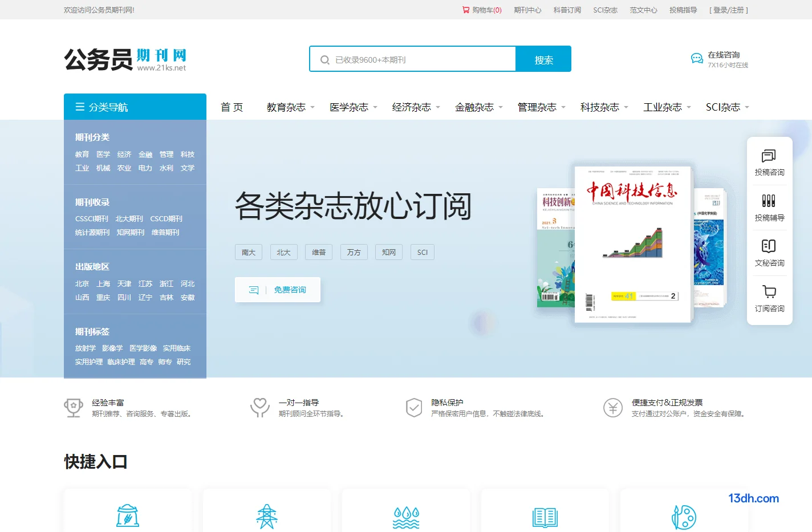Open online consultation chat bubble icon
The image size is (812, 532).
click(x=697, y=58)
